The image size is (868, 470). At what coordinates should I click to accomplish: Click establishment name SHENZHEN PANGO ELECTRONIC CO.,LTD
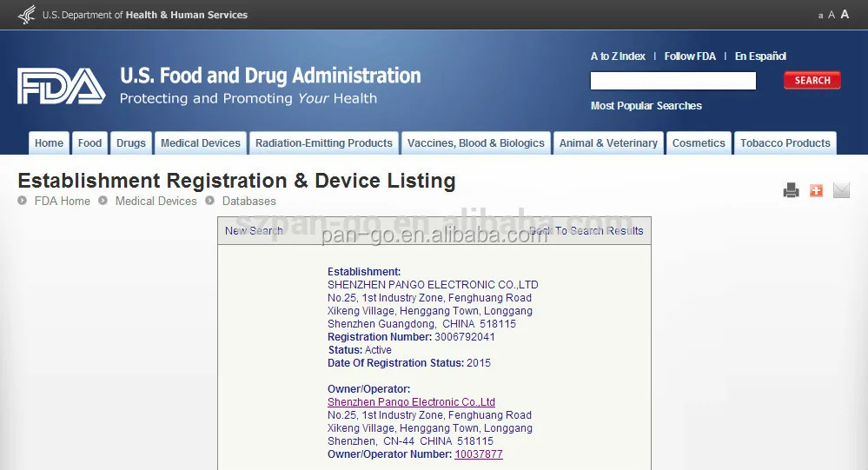pos(433,285)
